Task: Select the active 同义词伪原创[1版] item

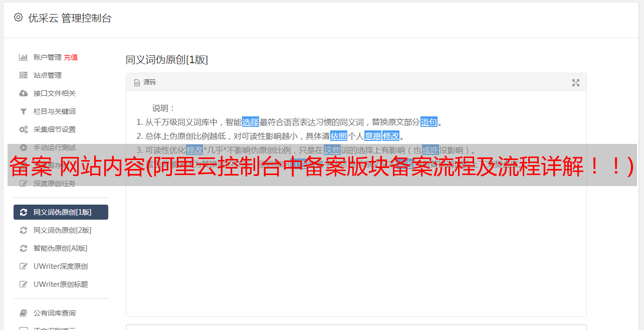Action: [x=61, y=212]
